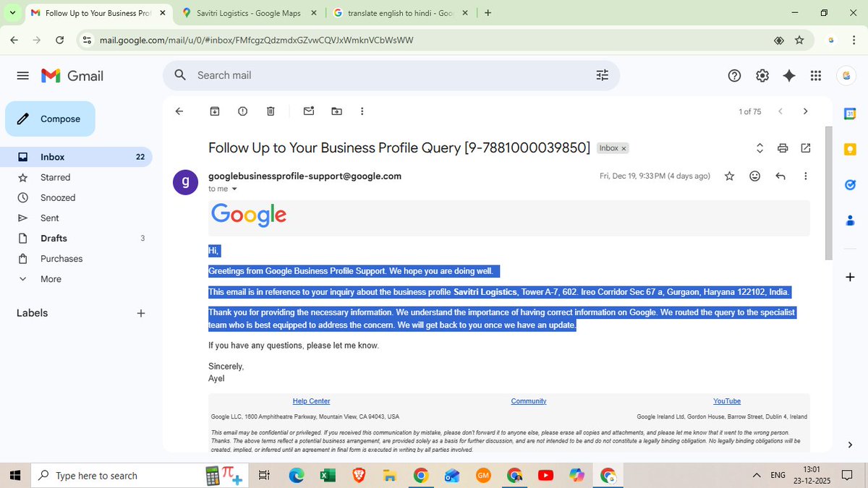Go to the previous (newer) email arrow

point(780,111)
